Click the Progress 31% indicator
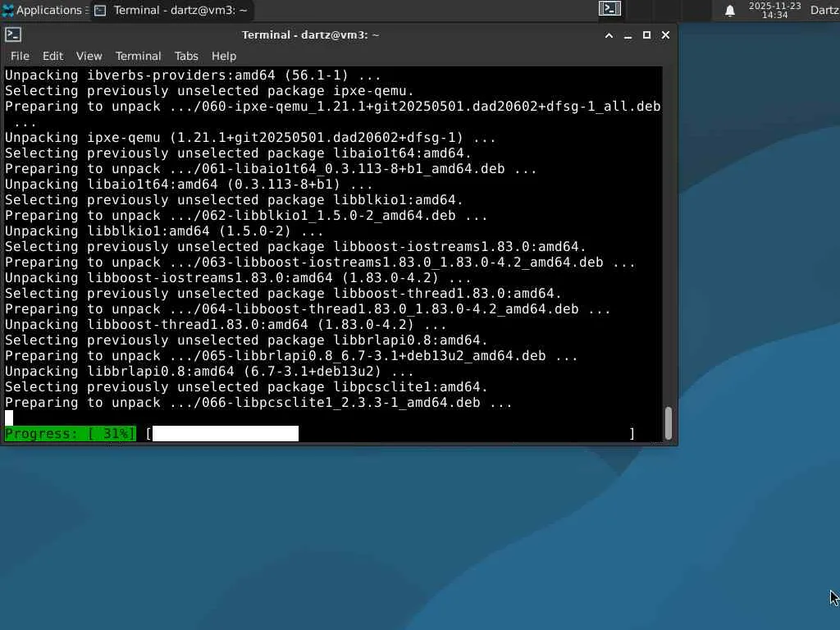The width and height of the screenshot is (840, 630). point(71,433)
